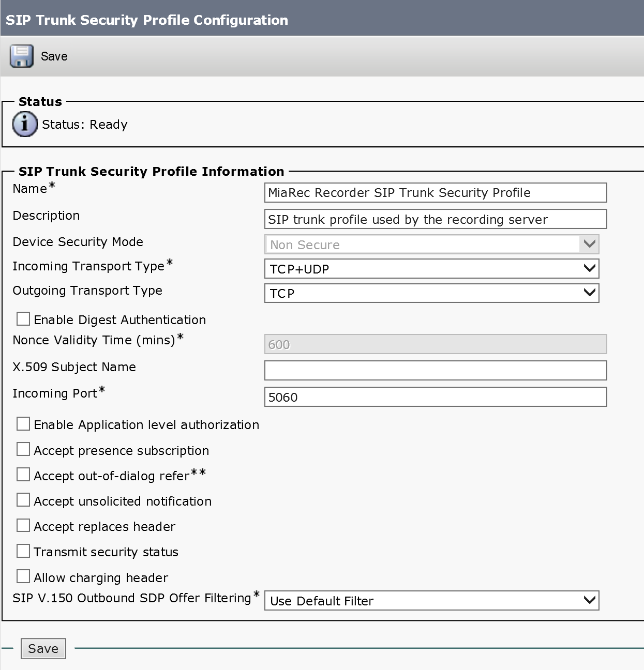This screenshot has height=670, width=644.
Task: Click the bottom Save button
Action: [43, 648]
